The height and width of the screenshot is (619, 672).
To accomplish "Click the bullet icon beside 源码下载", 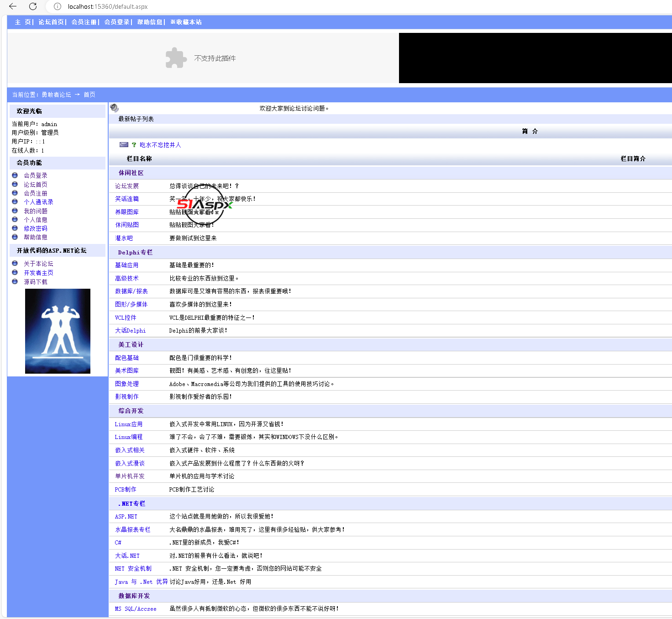I will (x=15, y=282).
